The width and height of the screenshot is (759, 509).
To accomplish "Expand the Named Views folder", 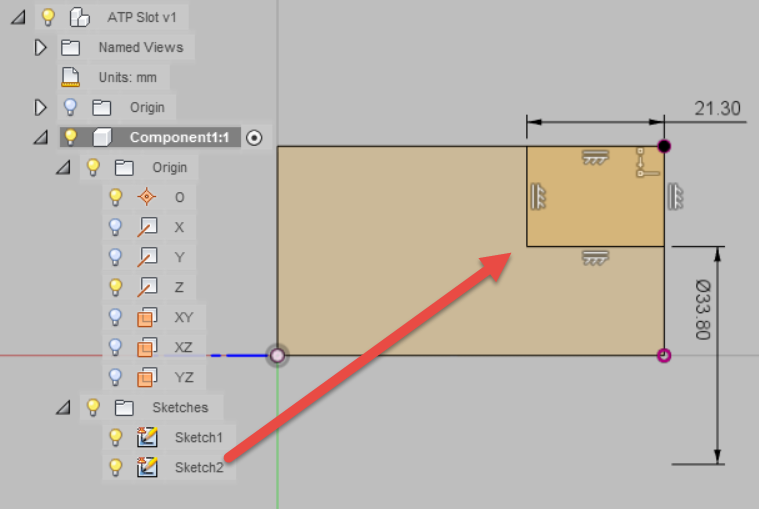I will [x=41, y=47].
